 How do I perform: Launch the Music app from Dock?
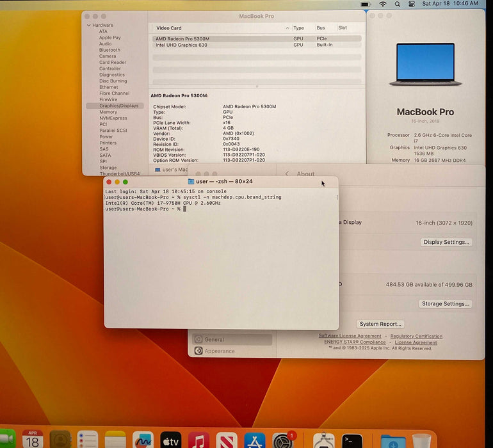pos(198,440)
